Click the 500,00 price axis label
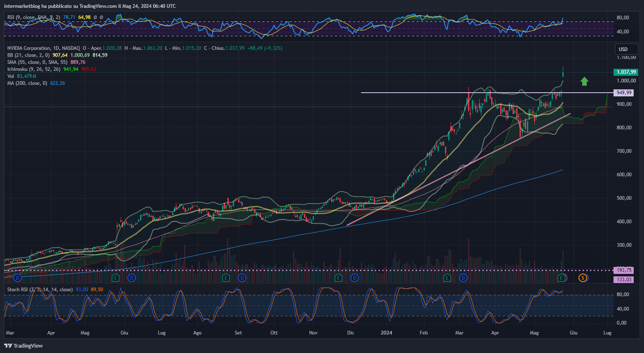Image resolution: width=644 pixels, height=353 pixels. 624,198
